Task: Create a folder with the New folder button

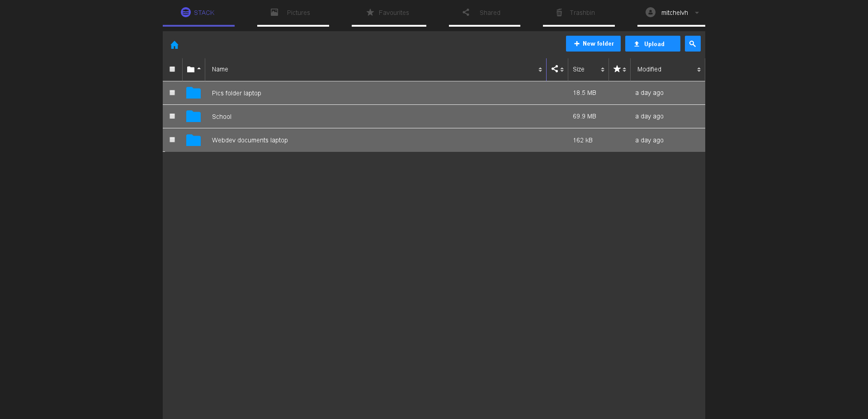Action: [x=593, y=43]
